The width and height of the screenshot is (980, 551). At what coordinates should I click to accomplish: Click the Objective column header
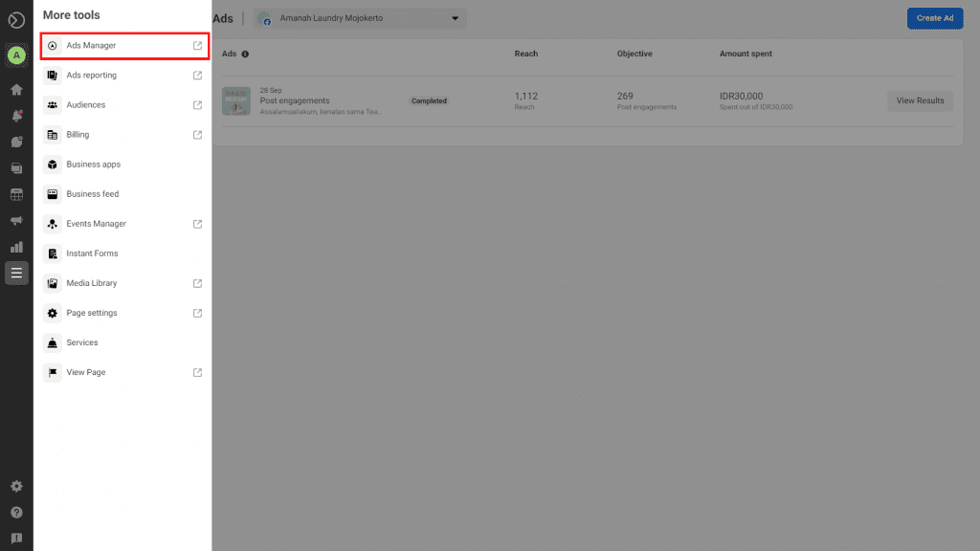click(x=635, y=54)
